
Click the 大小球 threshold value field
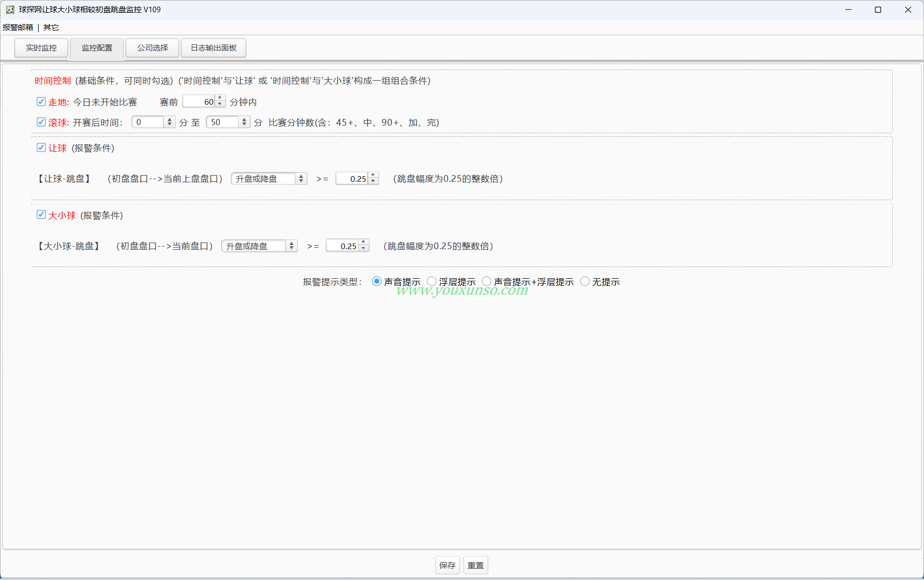click(343, 246)
